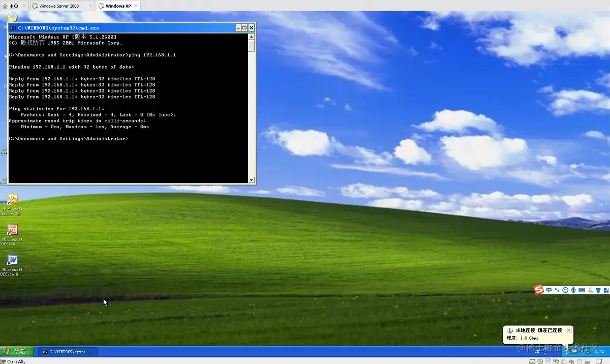This screenshot has height=364, width=610.
Task: Click the VMware sound card status icon
Action: click(x=571, y=361)
